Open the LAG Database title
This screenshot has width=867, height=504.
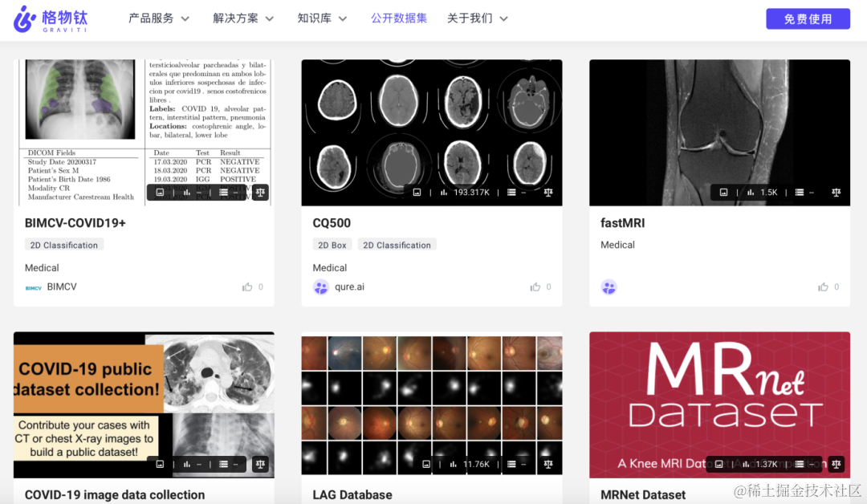pyautogui.click(x=352, y=494)
